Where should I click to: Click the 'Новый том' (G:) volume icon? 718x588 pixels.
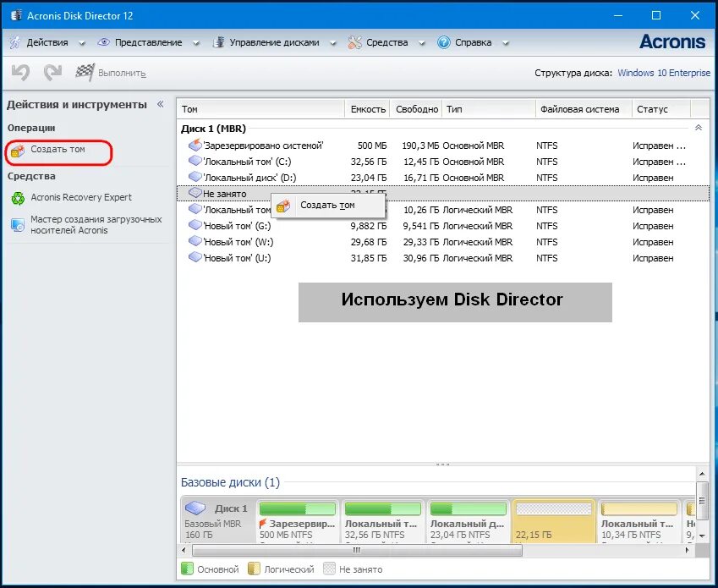[x=195, y=225]
